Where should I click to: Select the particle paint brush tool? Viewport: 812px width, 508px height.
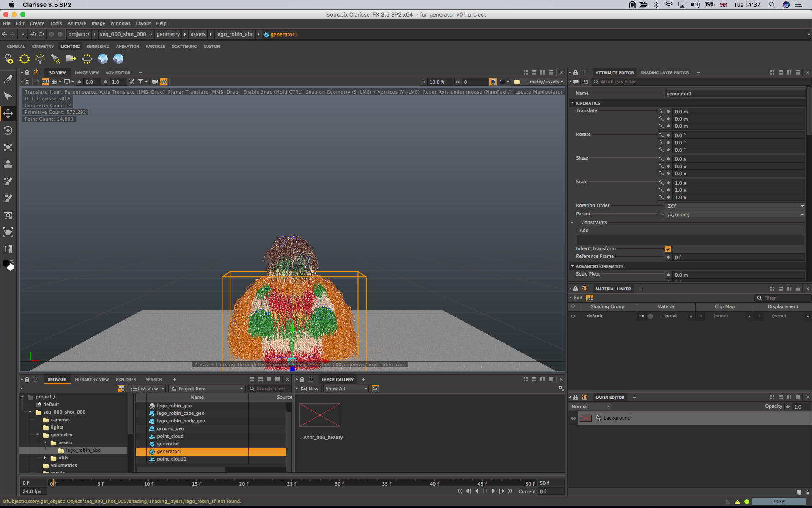[x=8, y=181]
